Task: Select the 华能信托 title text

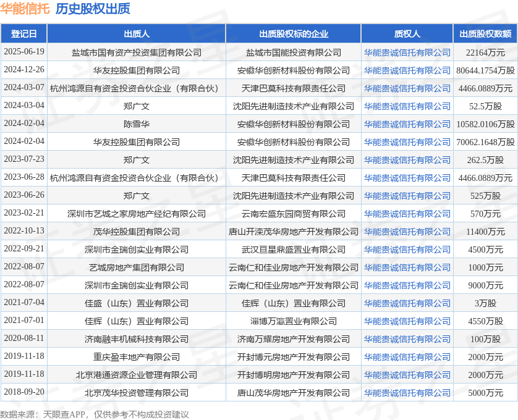Action: click(x=25, y=9)
